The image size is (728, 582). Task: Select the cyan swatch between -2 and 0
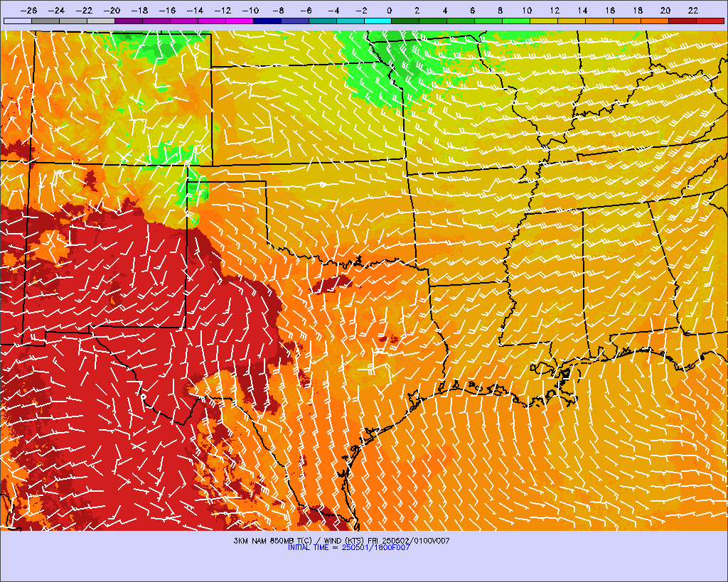point(378,21)
